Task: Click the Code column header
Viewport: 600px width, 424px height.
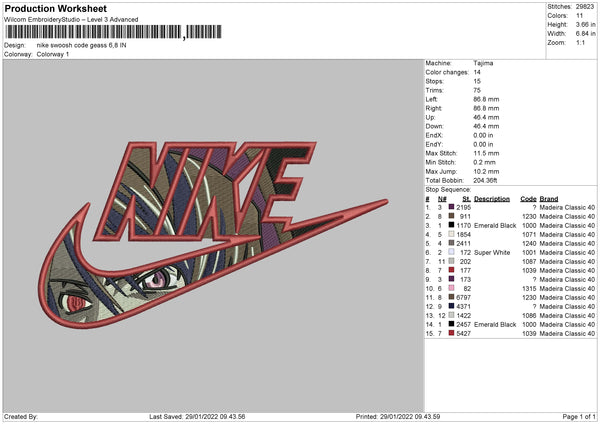Action: pyautogui.click(x=528, y=199)
